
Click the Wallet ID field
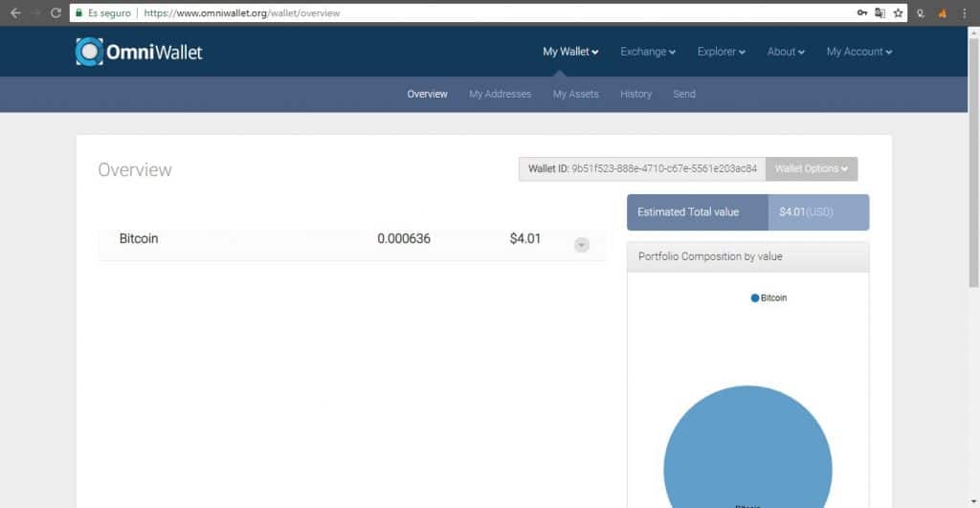coord(642,168)
